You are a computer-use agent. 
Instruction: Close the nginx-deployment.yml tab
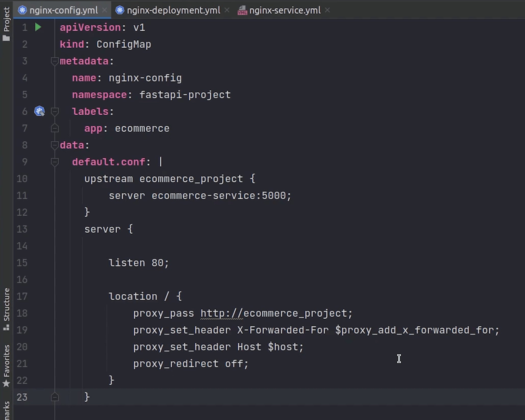[227, 10]
